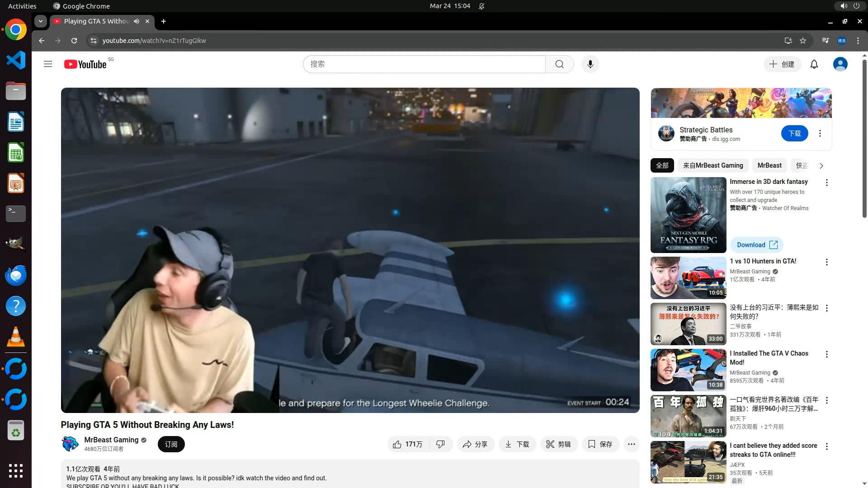Screen dimensions: 868x488
Task: Click the search magnifier button
Action: point(559,64)
